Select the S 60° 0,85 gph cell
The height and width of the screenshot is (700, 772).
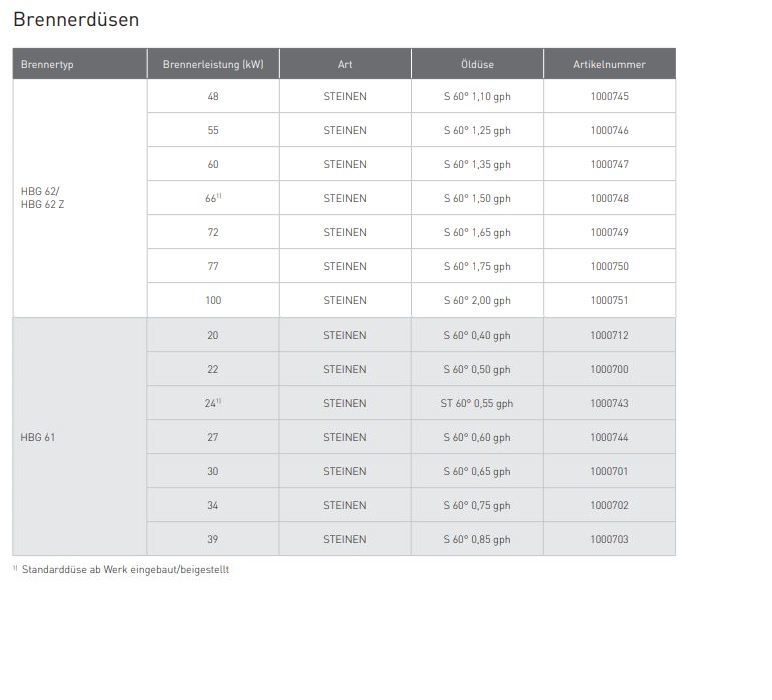[477, 539]
